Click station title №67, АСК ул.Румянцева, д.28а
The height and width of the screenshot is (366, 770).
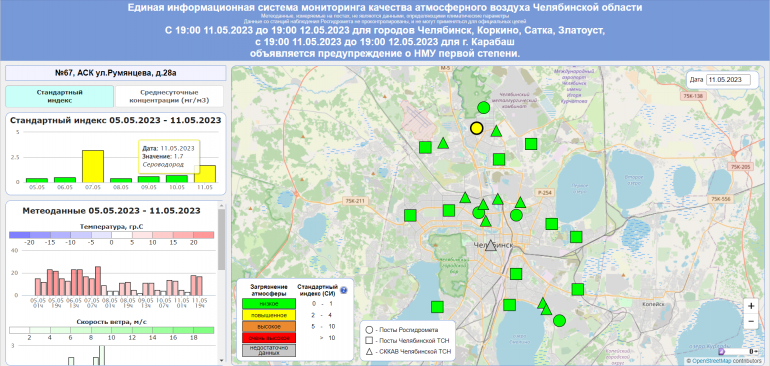(x=115, y=73)
